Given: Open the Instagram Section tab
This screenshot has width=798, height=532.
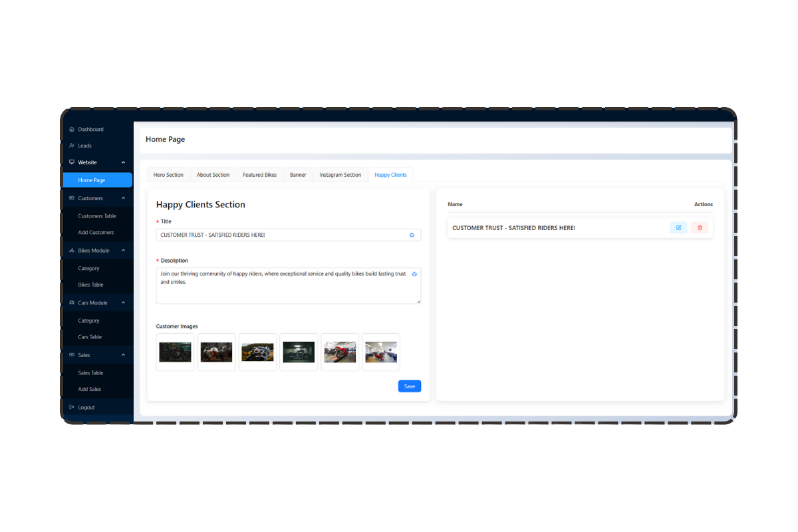Looking at the screenshot, I should (340, 175).
